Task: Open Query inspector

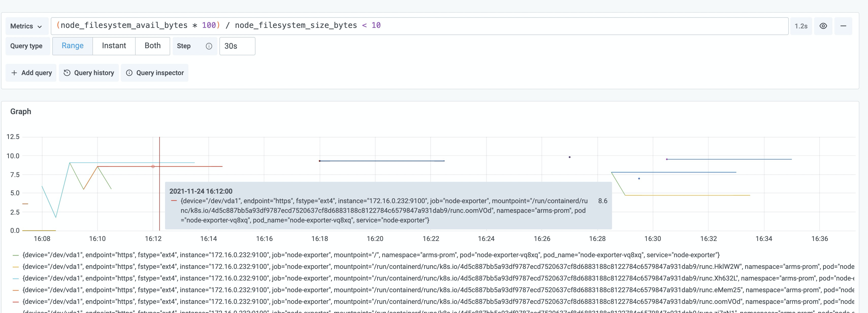Action: tap(155, 73)
